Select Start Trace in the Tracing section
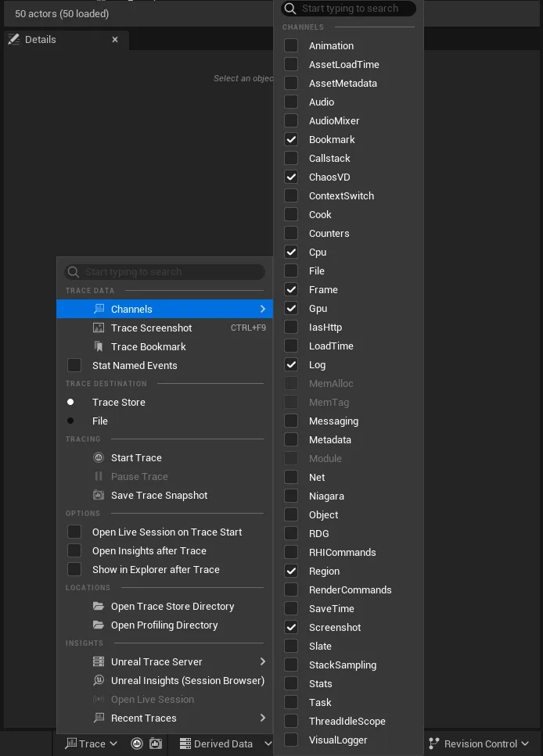Image resolution: width=543 pixels, height=756 pixels. click(x=164, y=457)
